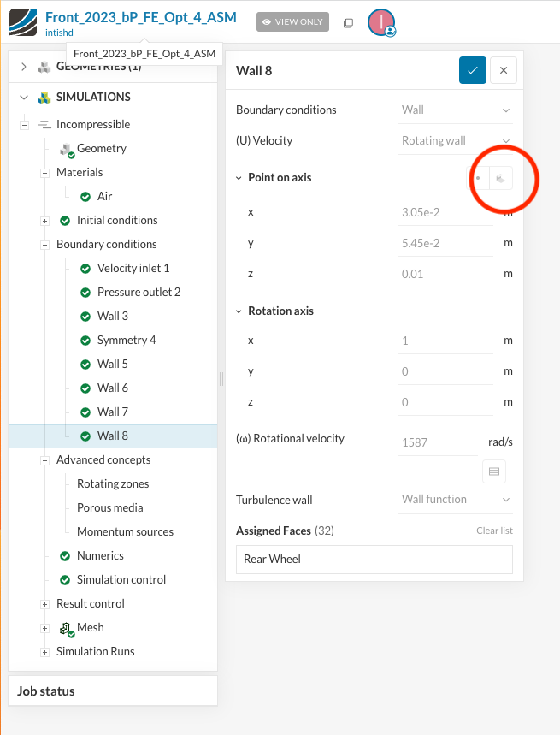Expand the Initial conditions tree node
Image resolution: width=560 pixels, height=735 pixels.
(x=45, y=221)
